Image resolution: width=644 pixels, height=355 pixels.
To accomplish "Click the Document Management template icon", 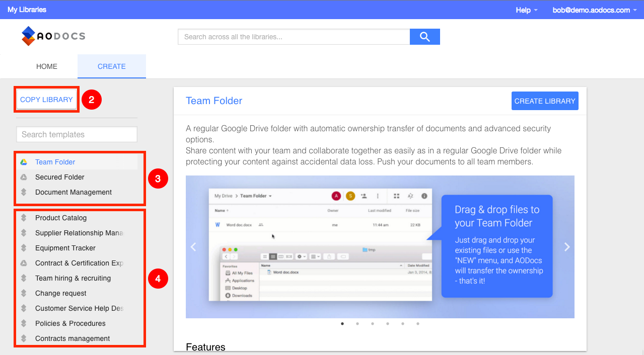I will (x=24, y=192).
